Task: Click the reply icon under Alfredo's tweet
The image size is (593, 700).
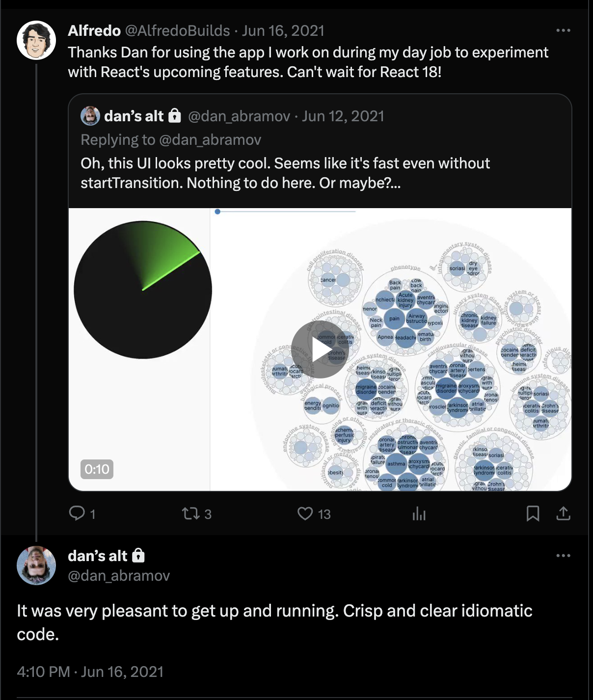Action: pyautogui.click(x=77, y=513)
